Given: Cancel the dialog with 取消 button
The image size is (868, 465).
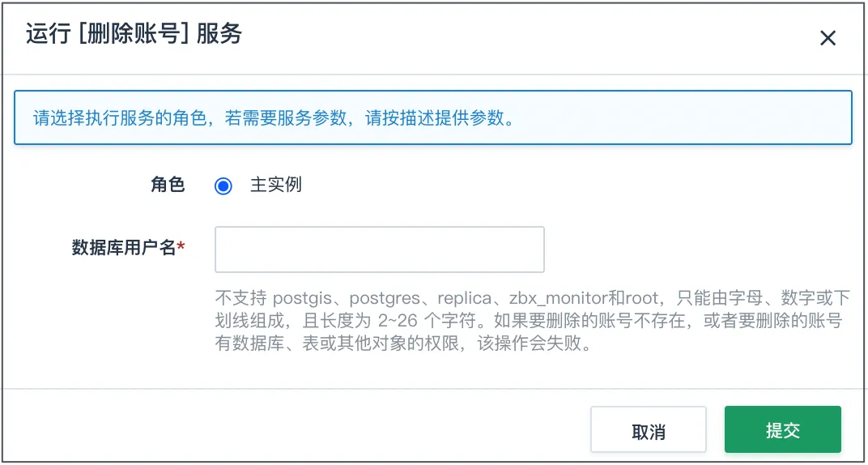Looking at the screenshot, I should click(649, 429).
